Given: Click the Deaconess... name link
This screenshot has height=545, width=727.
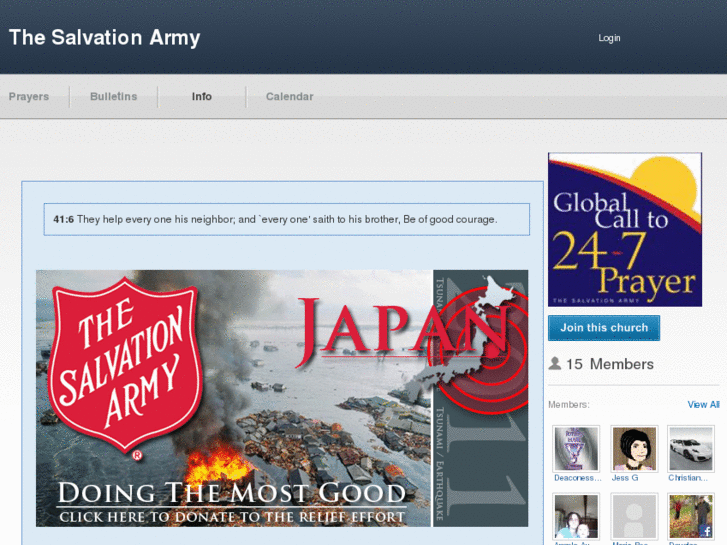Looking at the screenshot, I should pos(578,478).
